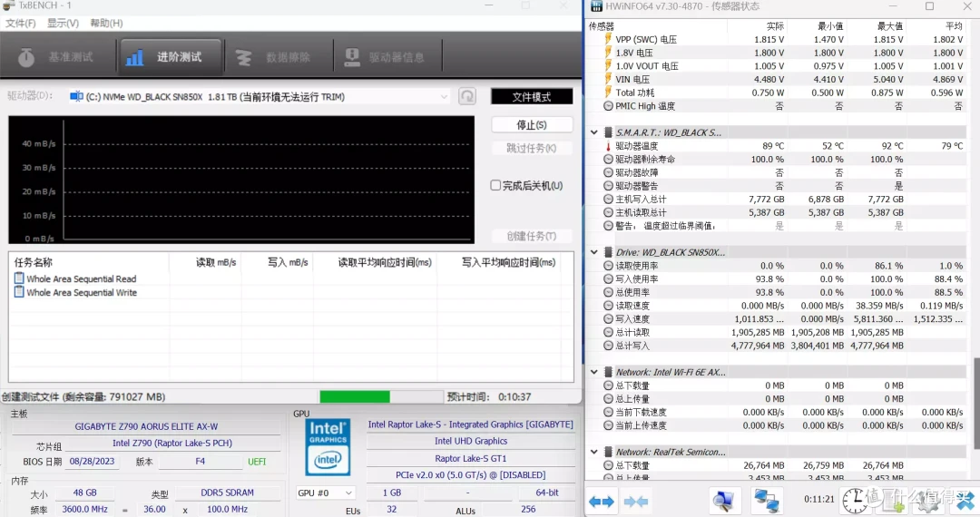This screenshot has width=980, height=517.
Task: Click the 7,772 GB value in 主机写入总计 row
Action: click(766, 200)
